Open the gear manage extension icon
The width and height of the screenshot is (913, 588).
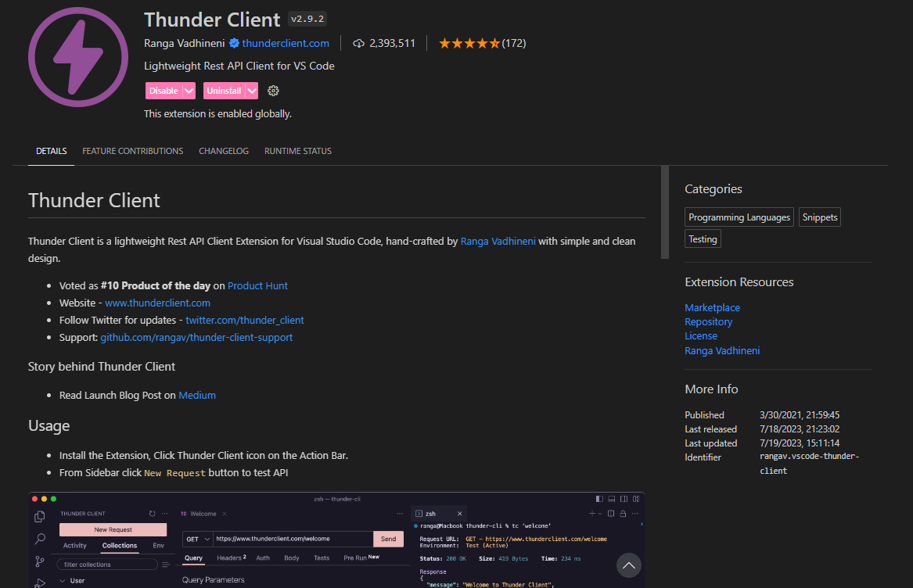(x=273, y=91)
